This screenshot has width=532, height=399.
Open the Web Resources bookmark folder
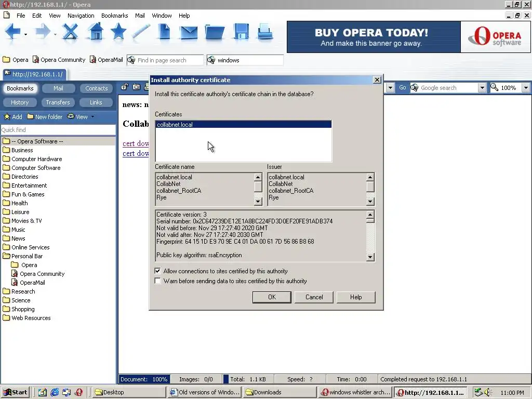pyautogui.click(x=27, y=318)
